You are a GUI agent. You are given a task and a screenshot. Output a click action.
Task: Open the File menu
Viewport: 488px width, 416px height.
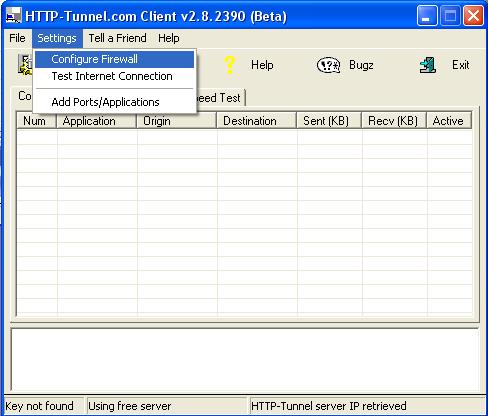click(17, 38)
